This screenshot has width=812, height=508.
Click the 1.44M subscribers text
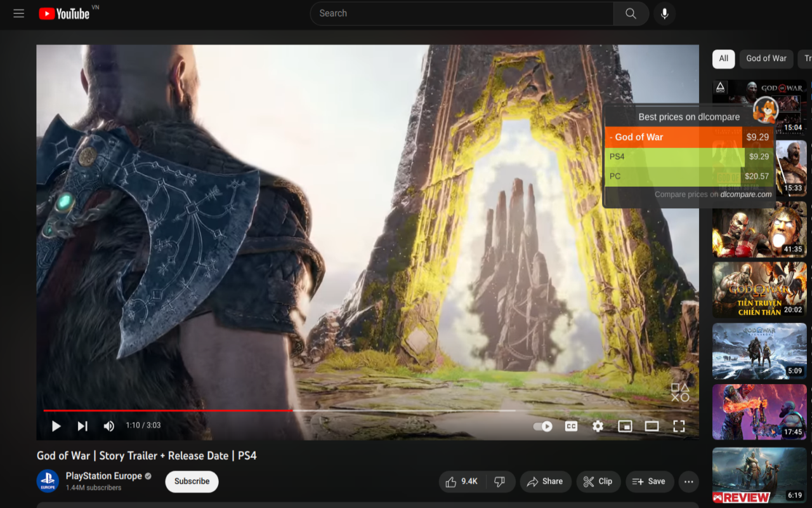pos(93,488)
